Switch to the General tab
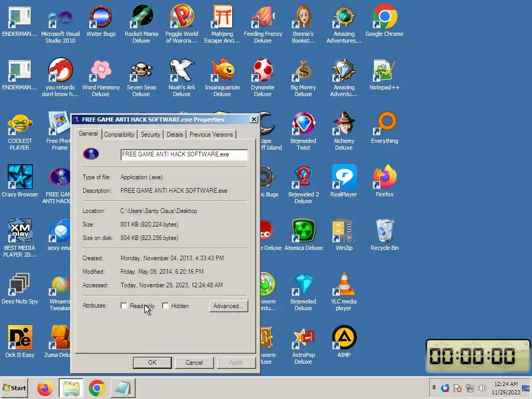This screenshot has height=399, width=532. point(88,134)
